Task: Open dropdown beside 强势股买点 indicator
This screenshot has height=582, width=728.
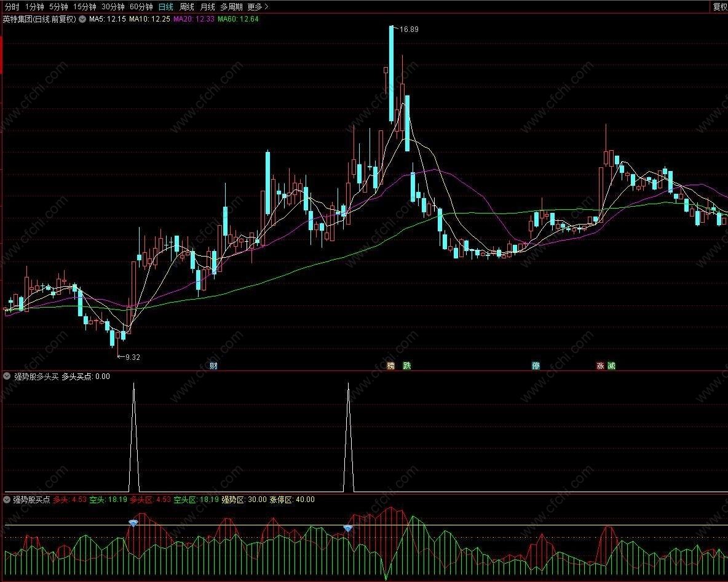Action: (x=7, y=500)
